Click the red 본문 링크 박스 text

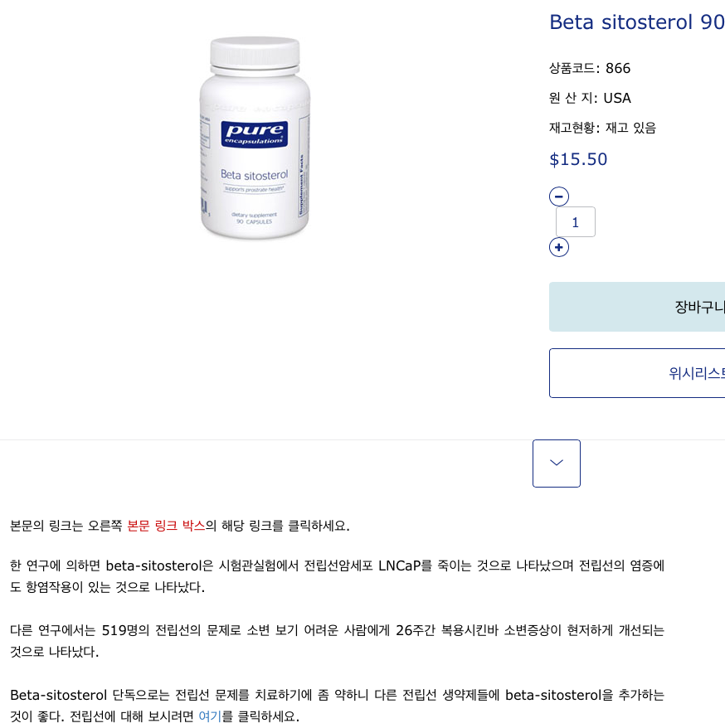(166, 526)
